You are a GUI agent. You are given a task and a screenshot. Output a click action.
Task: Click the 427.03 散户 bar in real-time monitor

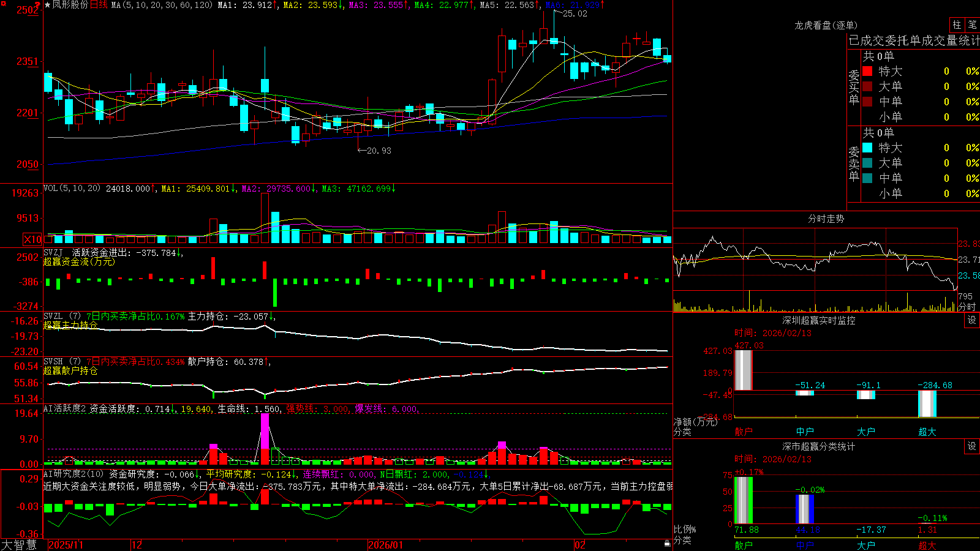[x=744, y=370]
